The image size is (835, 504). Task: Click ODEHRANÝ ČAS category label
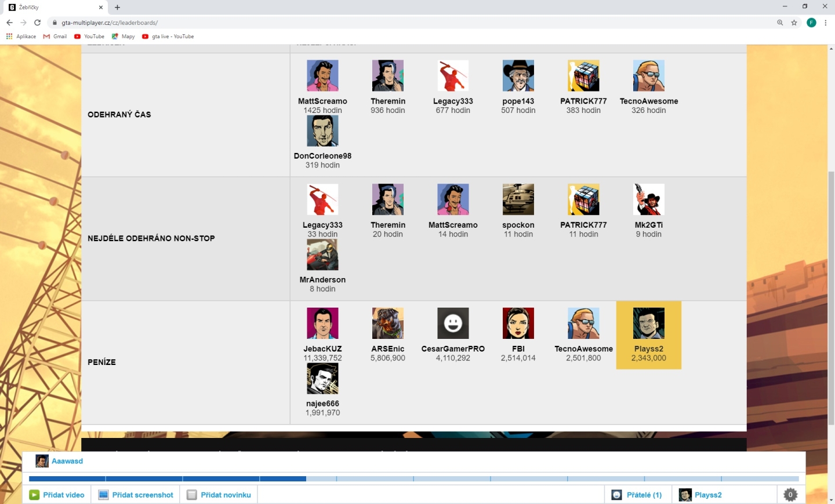(119, 115)
